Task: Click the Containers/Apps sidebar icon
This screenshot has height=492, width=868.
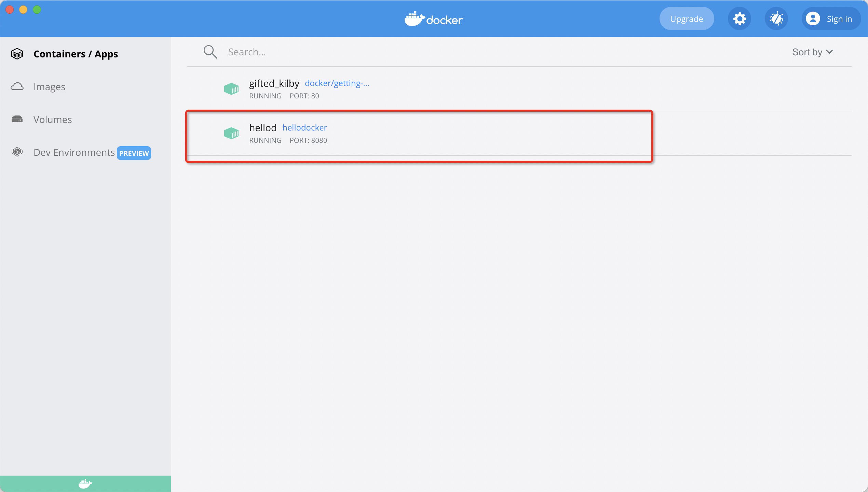Action: point(17,54)
